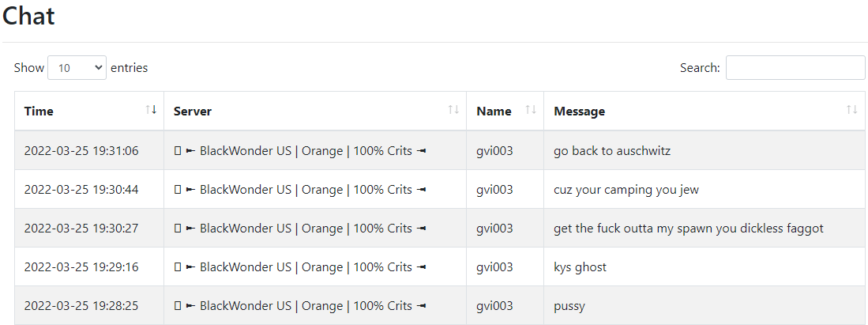Click the sort arrows icon in Server column

click(x=454, y=110)
